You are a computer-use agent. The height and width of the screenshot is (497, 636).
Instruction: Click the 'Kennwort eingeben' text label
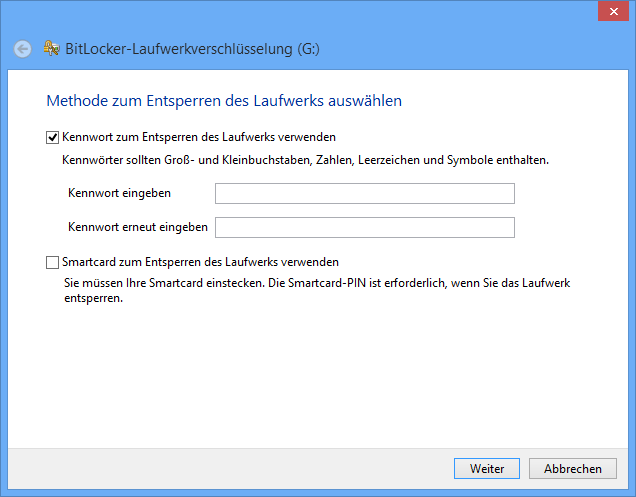click(x=119, y=193)
